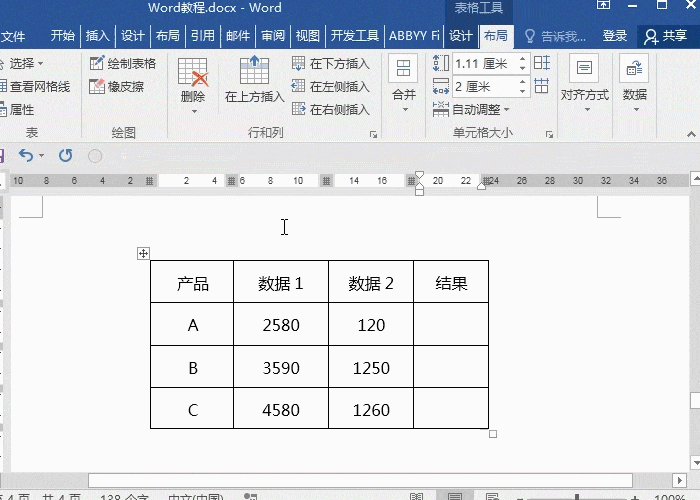Open the 审阅 ribbon tab
This screenshot has height=500, width=700.
tap(273, 36)
